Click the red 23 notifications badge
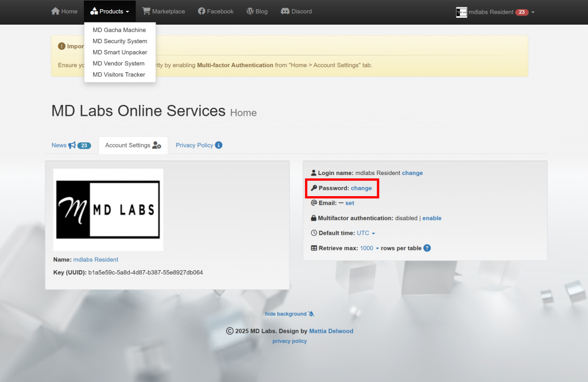Viewport: 588px width, 382px height. [521, 12]
